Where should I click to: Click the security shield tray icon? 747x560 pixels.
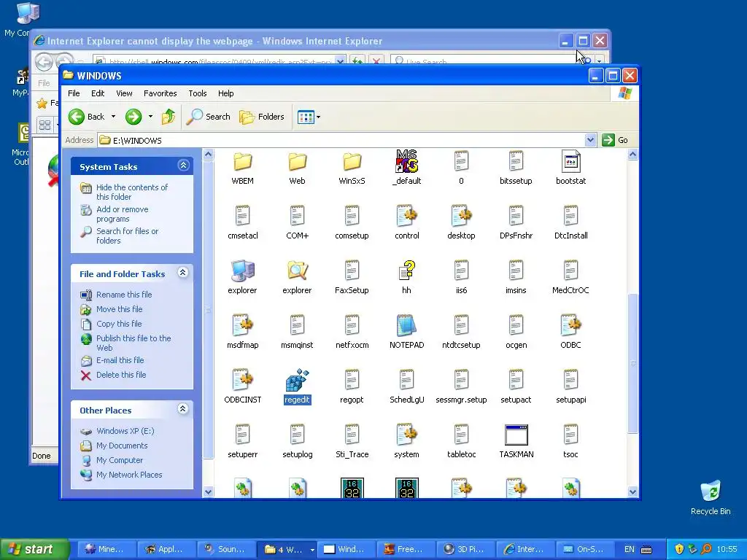click(x=679, y=549)
